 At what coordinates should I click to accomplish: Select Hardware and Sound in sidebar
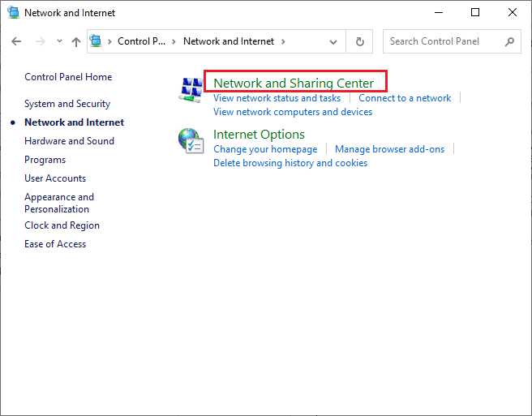coord(69,141)
